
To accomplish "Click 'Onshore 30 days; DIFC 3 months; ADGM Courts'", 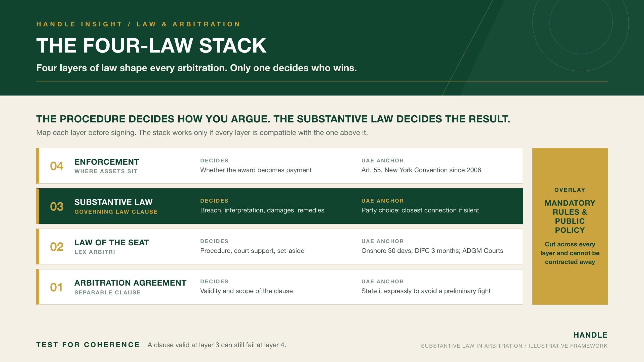I will (x=432, y=251).
